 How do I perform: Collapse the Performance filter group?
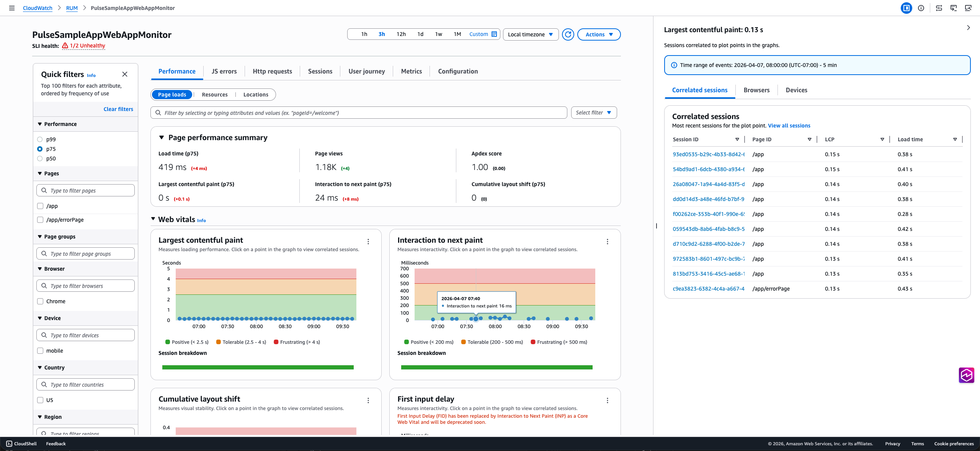point(40,124)
